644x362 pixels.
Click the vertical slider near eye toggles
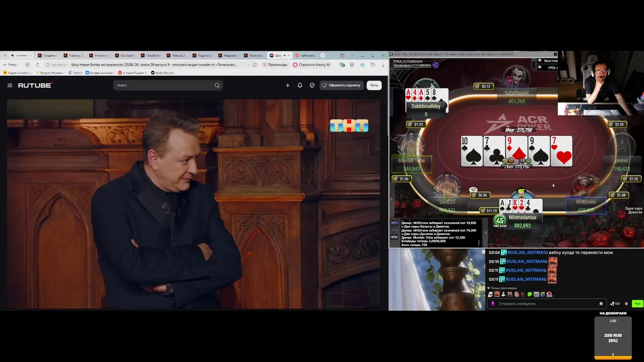point(533,64)
